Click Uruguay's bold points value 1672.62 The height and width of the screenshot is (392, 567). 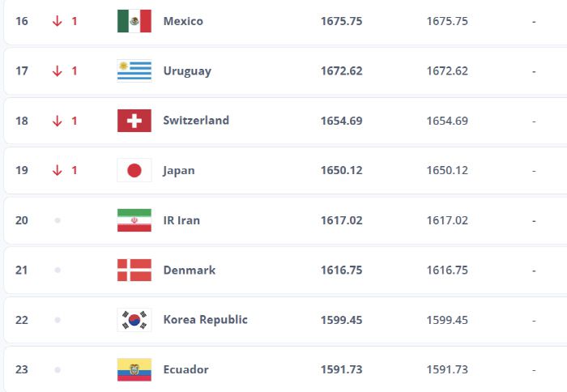click(x=342, y=71)
